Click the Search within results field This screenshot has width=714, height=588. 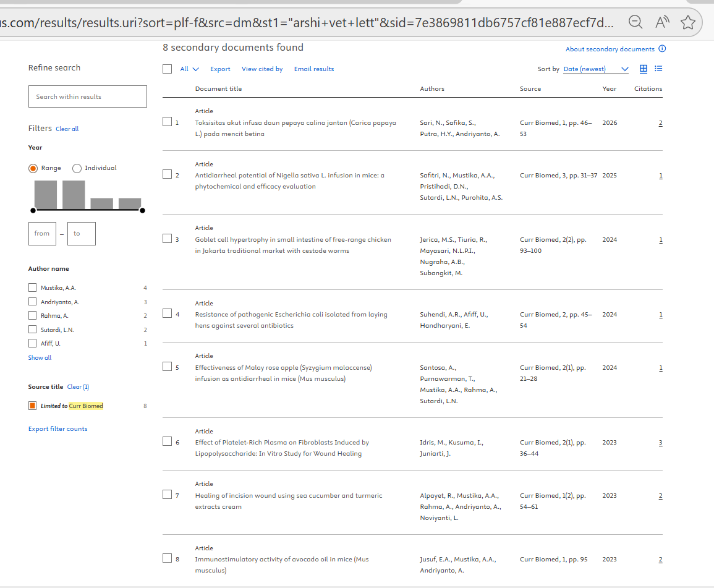[88, 96]
